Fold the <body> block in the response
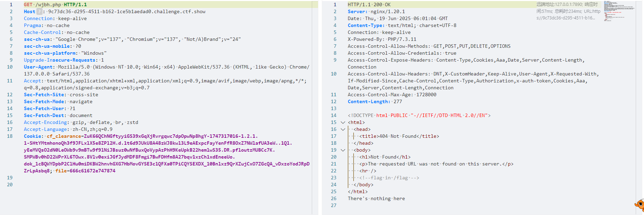Viewport: 644px width, 215px height. pyautogui.click(x=343, y=150)
